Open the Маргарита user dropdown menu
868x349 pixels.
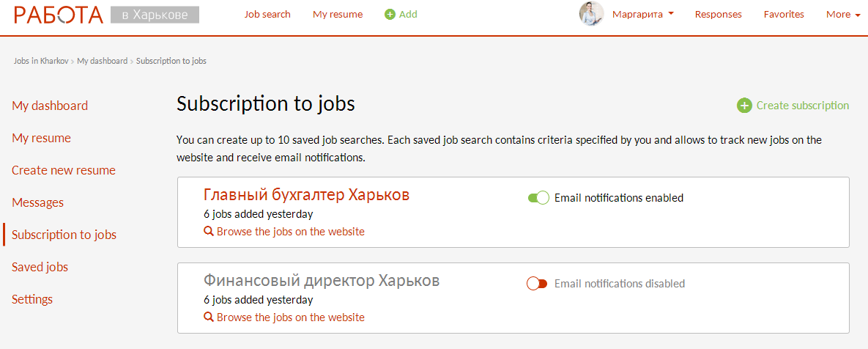pyautogui.click(x=642, y=15)
